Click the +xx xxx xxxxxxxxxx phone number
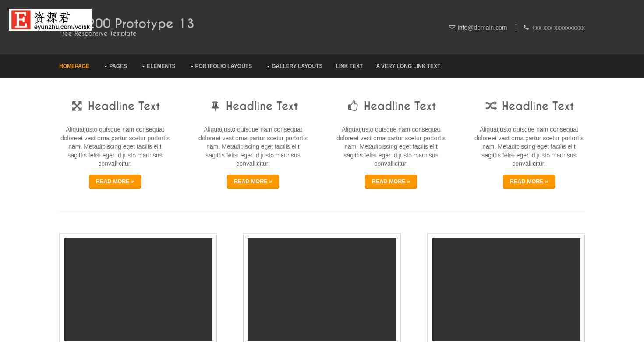The width and height of the screenshot is (644, 342). pyautogui.click(x=558, y=28)
